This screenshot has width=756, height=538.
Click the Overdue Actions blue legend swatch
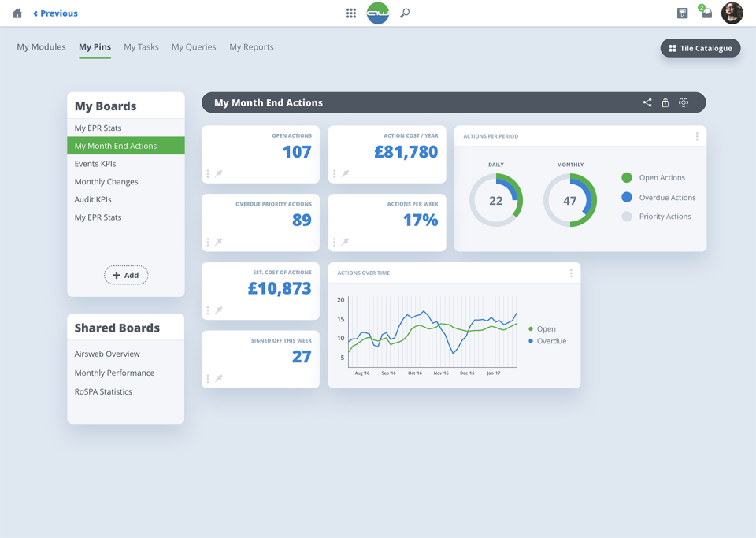point(627,197)
